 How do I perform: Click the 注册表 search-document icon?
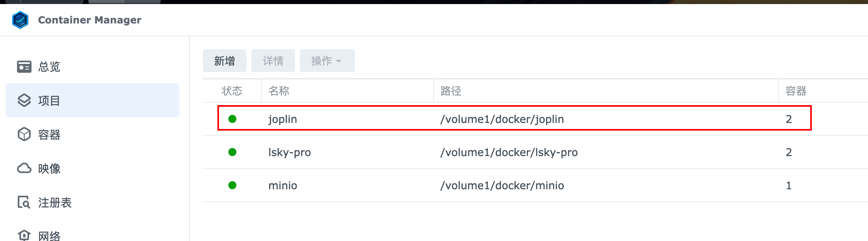coord(24,202)
